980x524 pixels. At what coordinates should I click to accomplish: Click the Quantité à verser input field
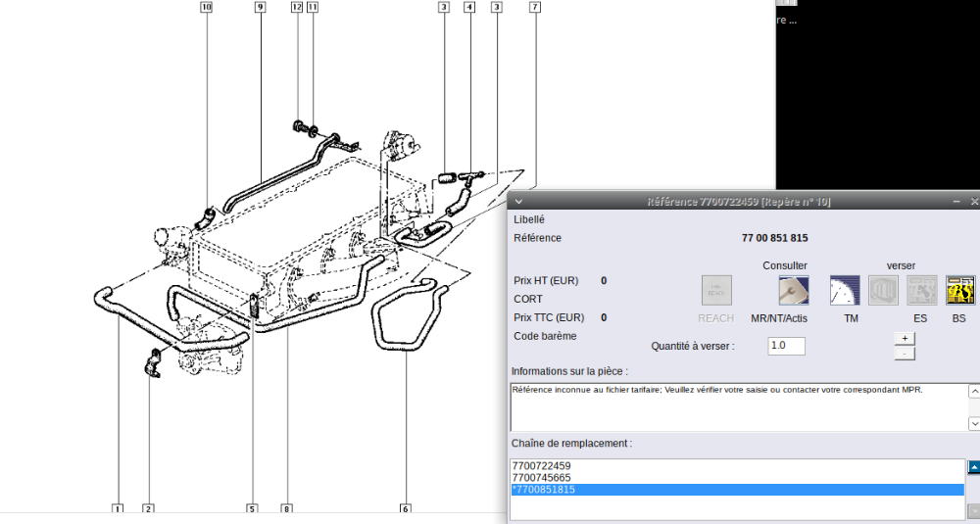pos(786,346)
